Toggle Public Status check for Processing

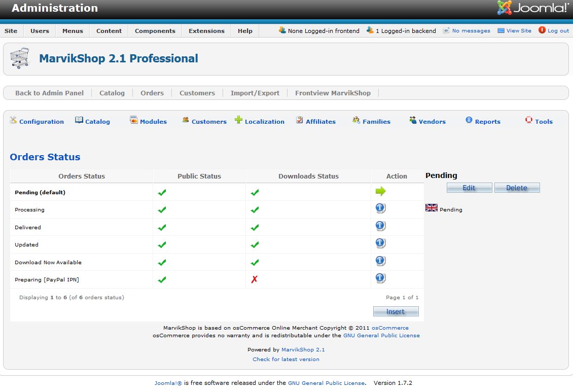pyautogui.click(x=162, y=210)
